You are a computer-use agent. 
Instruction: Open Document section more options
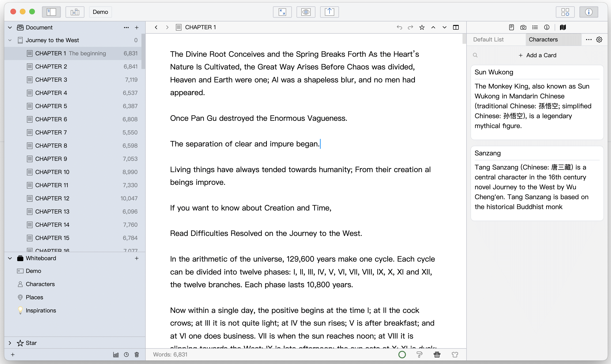click(126, 28)
